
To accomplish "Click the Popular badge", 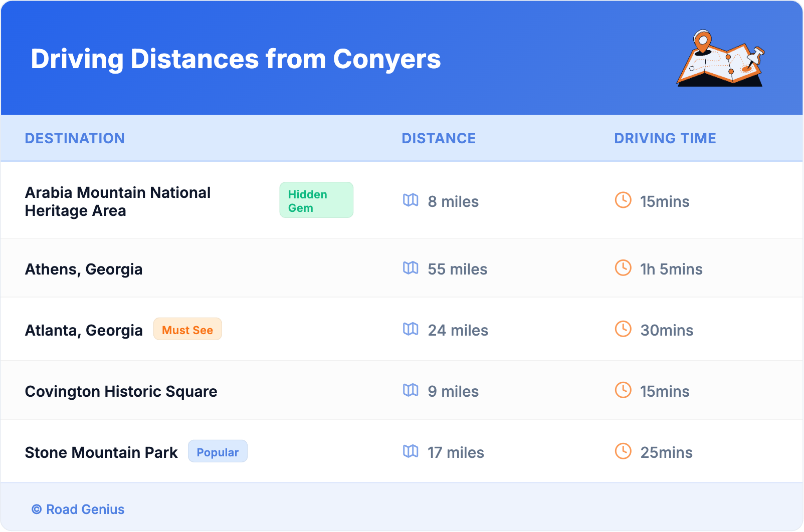I will [x=218, y=452].
